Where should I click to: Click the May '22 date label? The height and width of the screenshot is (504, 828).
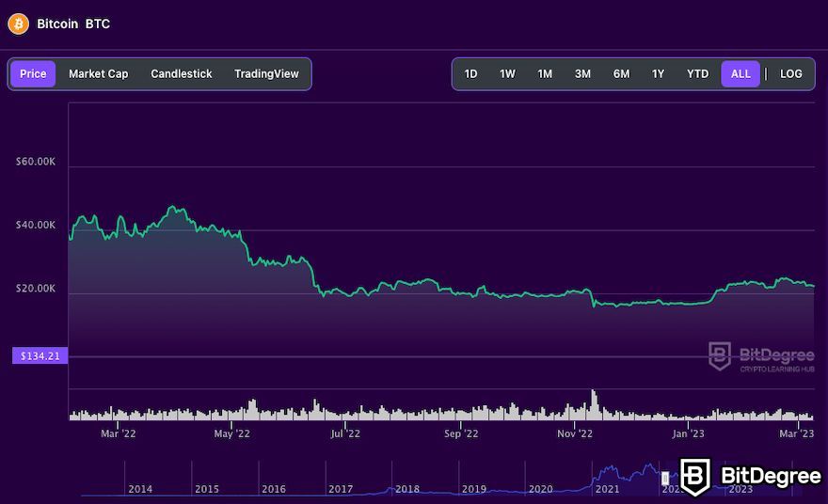click(x=231, y=433)
